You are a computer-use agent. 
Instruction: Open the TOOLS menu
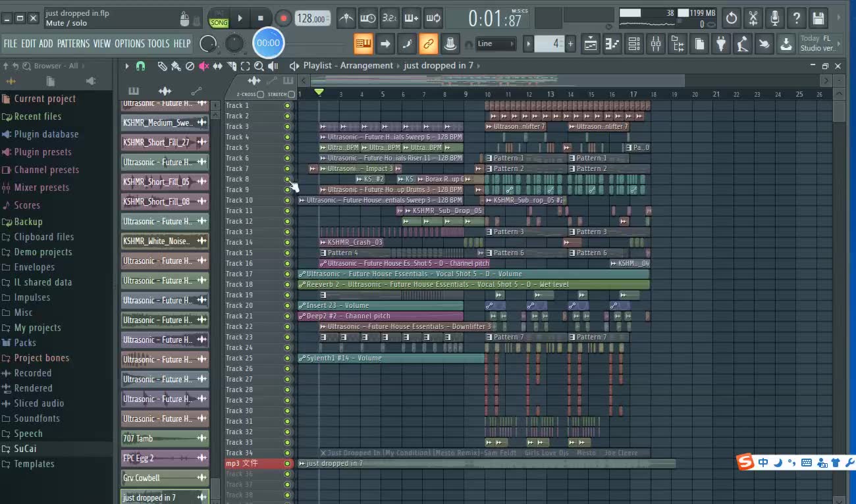(x=159, y=43)
